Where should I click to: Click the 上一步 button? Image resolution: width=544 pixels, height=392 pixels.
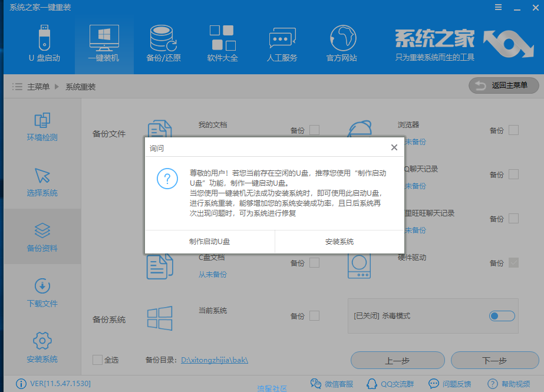pyautogui.click(x=398, y=360)
